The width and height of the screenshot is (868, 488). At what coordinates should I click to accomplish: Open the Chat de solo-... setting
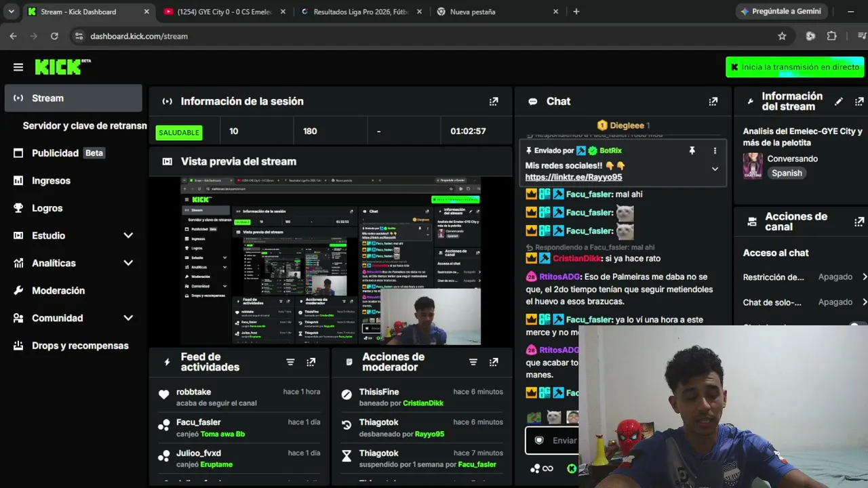click(x=805, y=302)
